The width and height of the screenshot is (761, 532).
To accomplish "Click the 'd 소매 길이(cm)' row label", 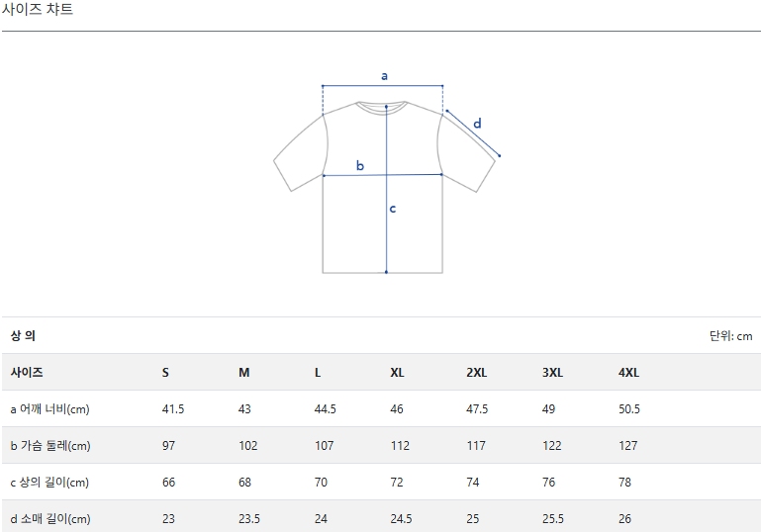I will [50, 519].
